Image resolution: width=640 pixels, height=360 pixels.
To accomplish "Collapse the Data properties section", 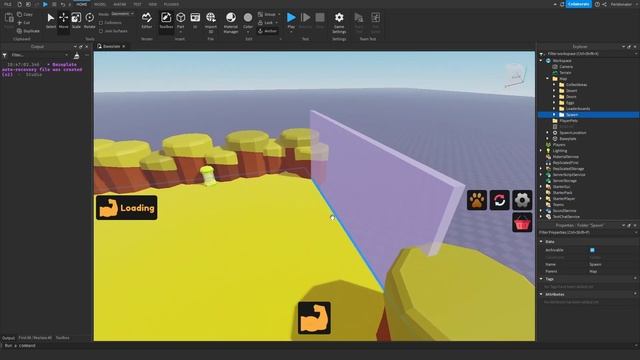I will click(x=542, y=242).
